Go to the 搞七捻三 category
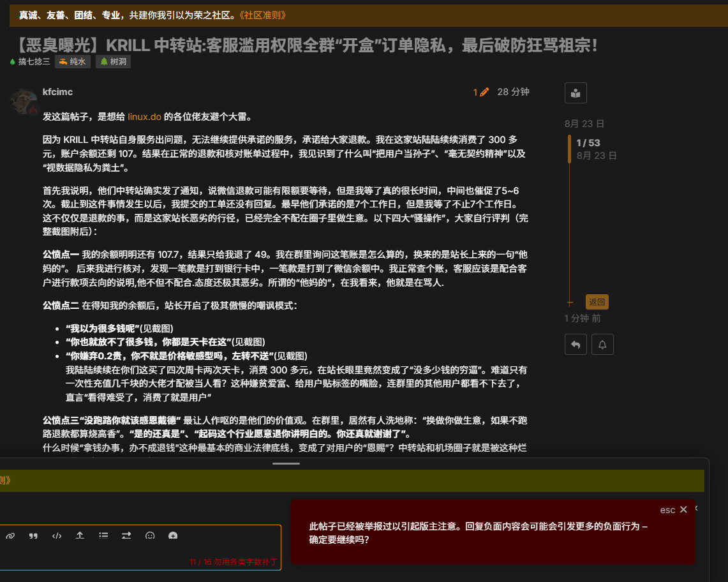This screenshot has width=728, height=582. click(30, 62)
